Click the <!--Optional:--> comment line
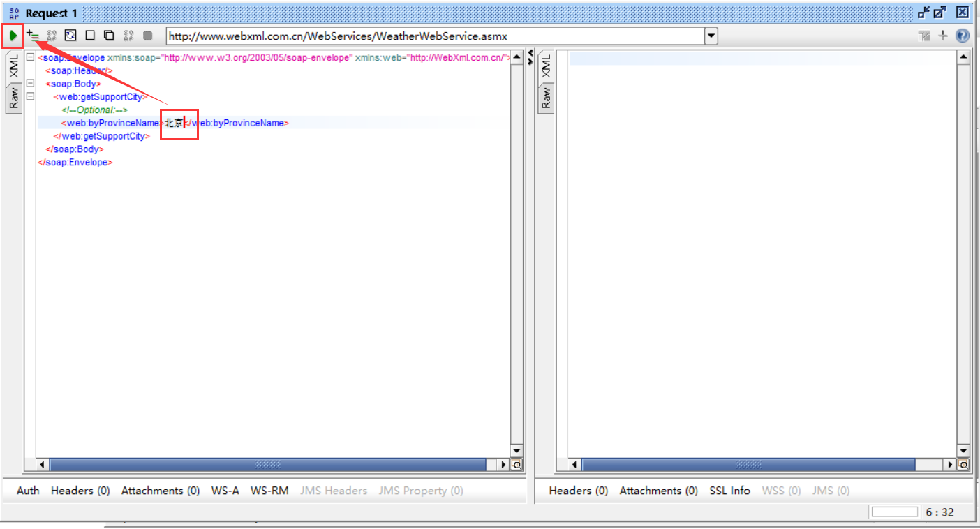The image size is (980, 529). click(x=94, y=110)
